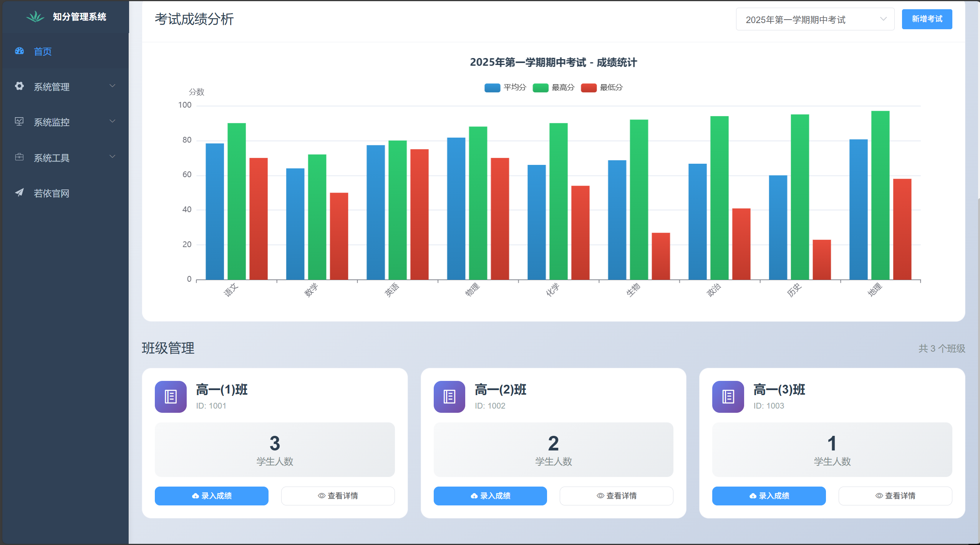980x545 pixels.
Task: Click 录入成绩 for 高一(3)班
Action: coord(769,496)
